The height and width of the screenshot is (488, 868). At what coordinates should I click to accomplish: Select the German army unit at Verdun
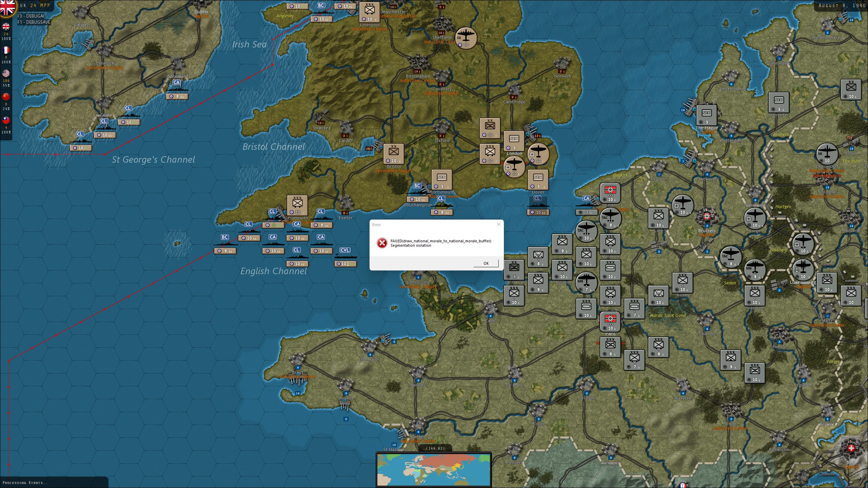(755, 296)
